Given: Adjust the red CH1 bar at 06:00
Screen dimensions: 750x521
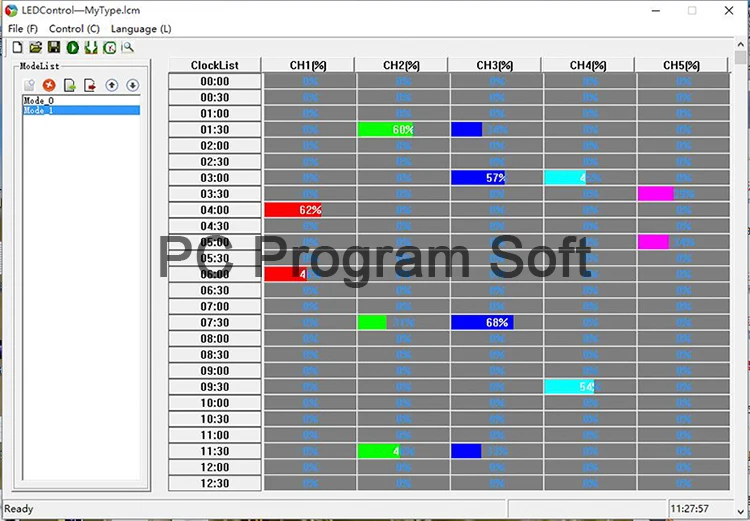Looking at the screenshot, I should (286, 274).
